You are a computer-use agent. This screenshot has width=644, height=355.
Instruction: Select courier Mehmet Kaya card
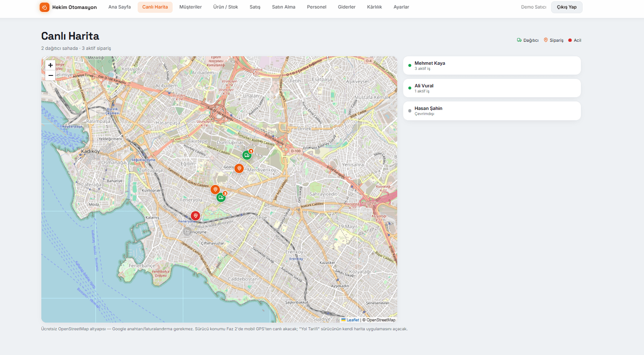pos(492,66)
